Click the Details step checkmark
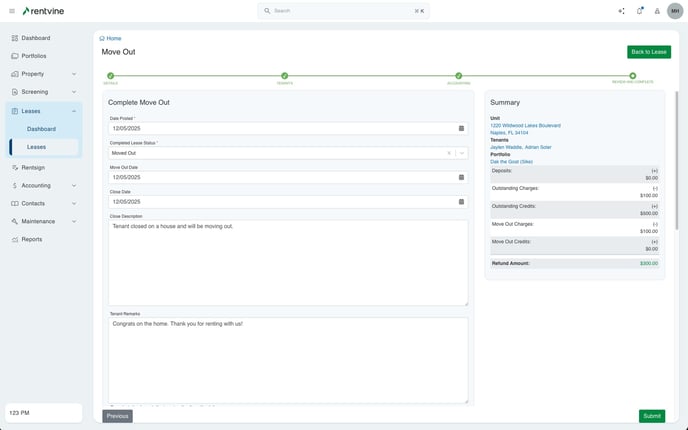The height and width of the screenshot is (430, 688). point(110,75)
